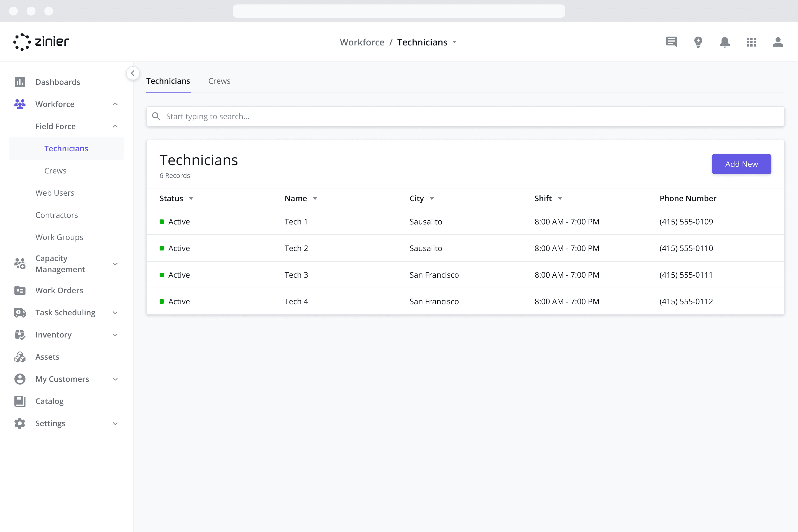Image resolution: width=798 pixels, height=532 pixels.
Task: Open the messages chat icon
Action: pyautogui.click(x=671, y=42)
